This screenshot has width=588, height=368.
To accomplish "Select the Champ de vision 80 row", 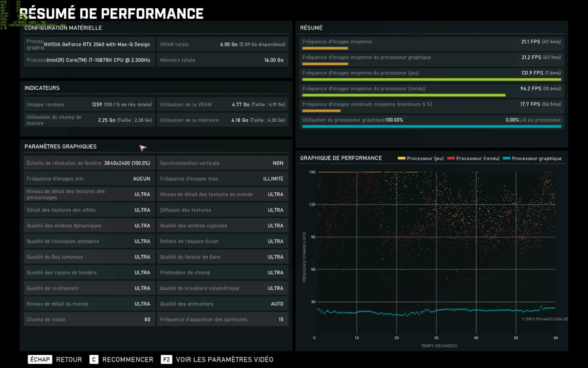I will 89,319.
